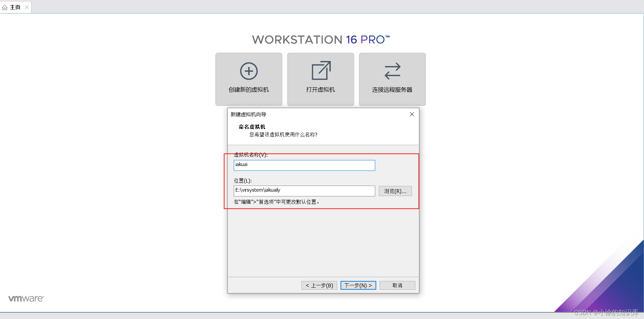644x319 pixels.
Task: Click the 打开虚拟机 label
Action: point(320,90)
